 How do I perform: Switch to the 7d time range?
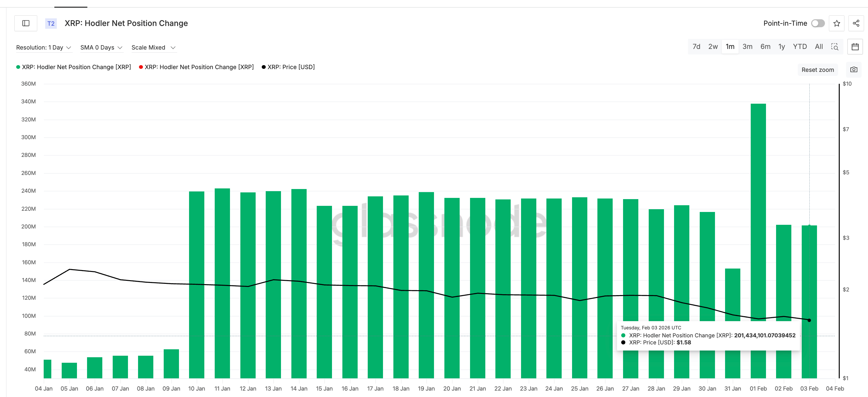click(x=696, y=46)
